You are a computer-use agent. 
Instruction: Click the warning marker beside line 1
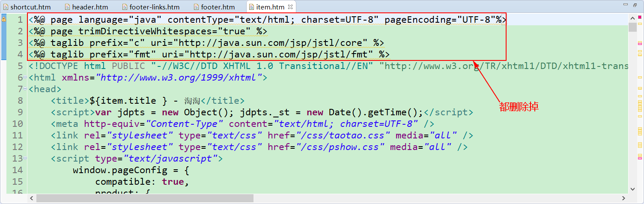(3, 19)
